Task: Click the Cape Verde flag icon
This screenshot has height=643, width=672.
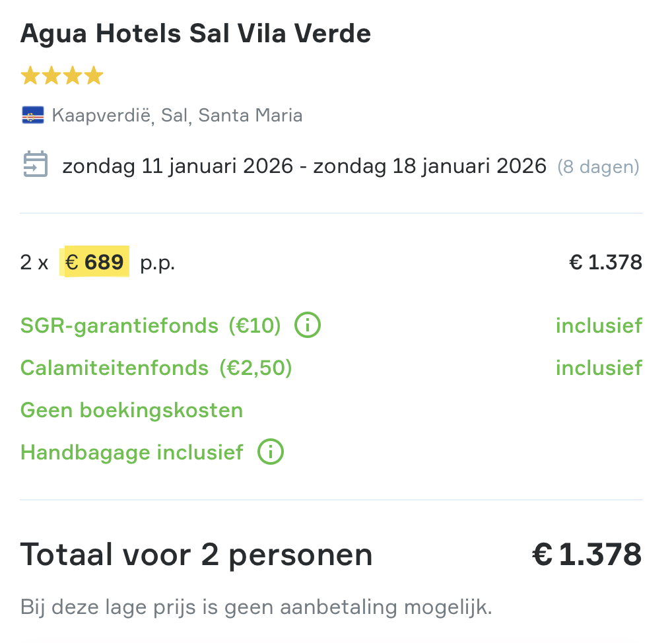Action: point(32,116)
